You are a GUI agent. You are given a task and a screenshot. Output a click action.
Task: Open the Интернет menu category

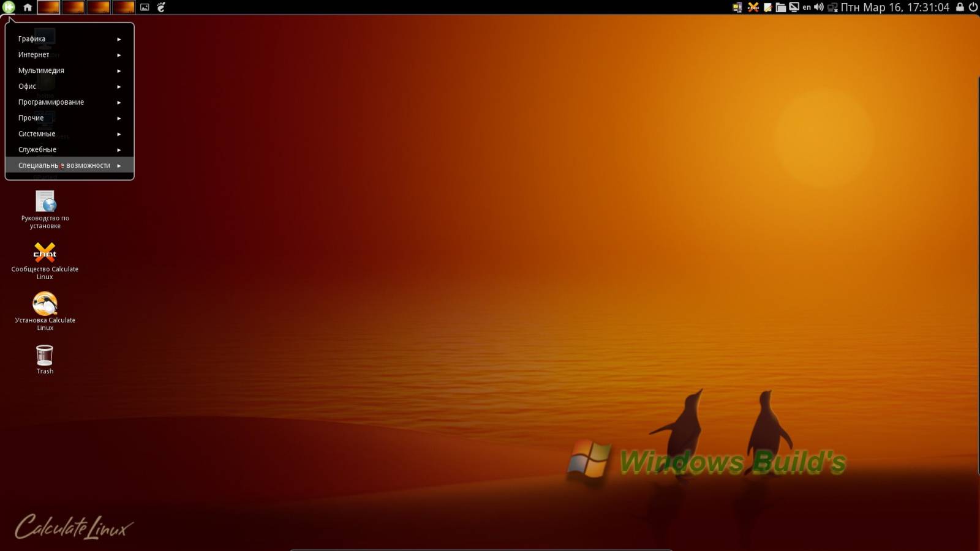69,54
